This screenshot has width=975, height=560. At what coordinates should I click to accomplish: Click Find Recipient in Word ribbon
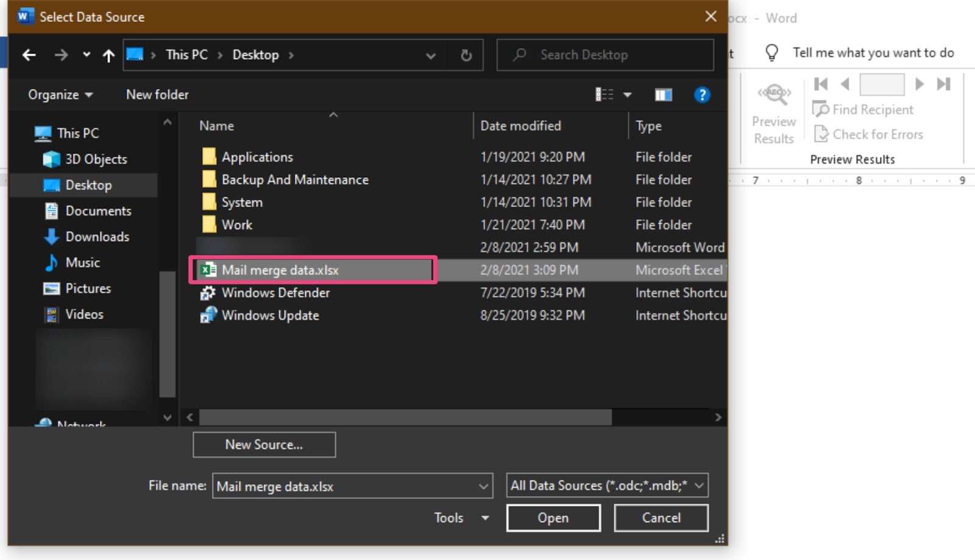(x=863, y=110)
